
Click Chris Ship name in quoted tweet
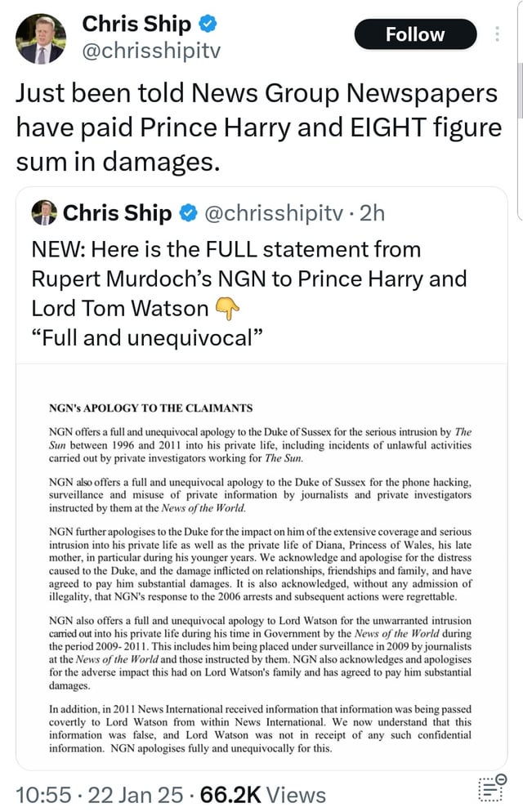pyautogui.click(x=118, y=214)
